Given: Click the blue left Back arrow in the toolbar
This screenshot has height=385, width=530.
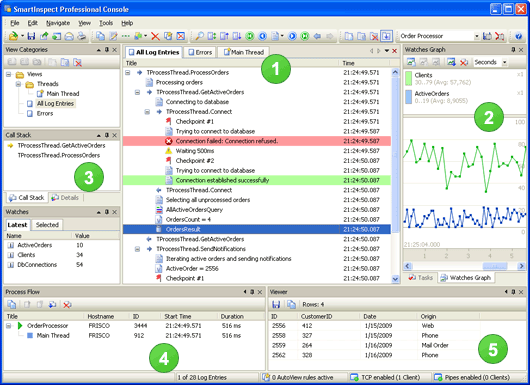Looking at the screenshot, I should coord(317,36).
